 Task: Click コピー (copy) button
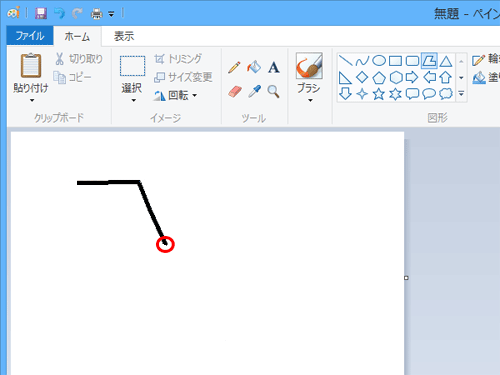[x=72, y=77]
